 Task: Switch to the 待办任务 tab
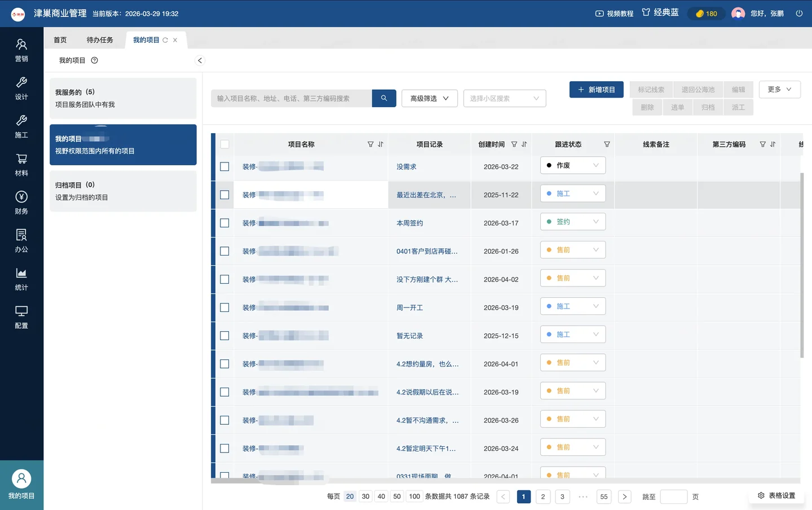pos(100,40)
